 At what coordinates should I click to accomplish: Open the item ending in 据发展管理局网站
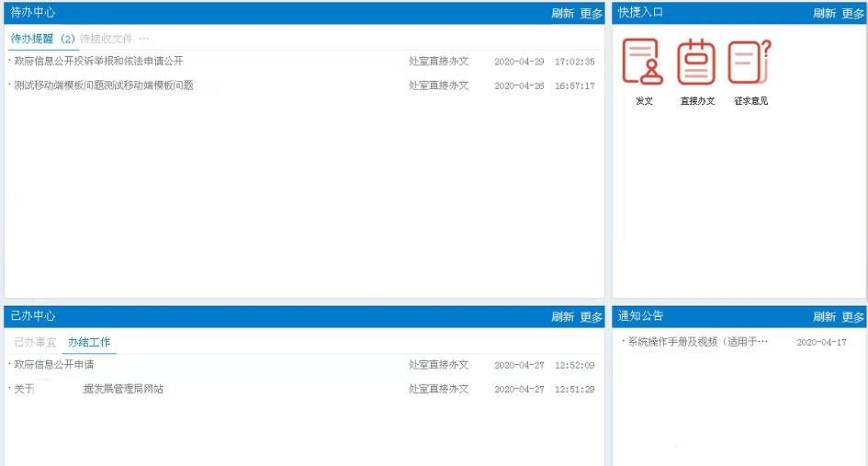(88, 389)
